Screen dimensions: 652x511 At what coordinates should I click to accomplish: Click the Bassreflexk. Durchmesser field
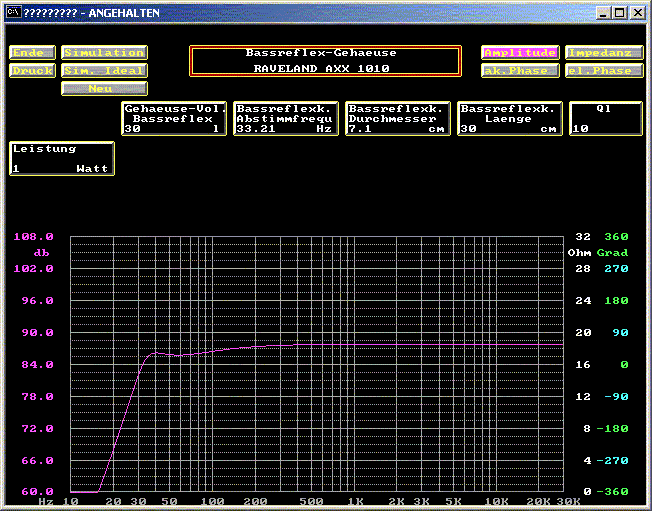(x=397, y=118)
